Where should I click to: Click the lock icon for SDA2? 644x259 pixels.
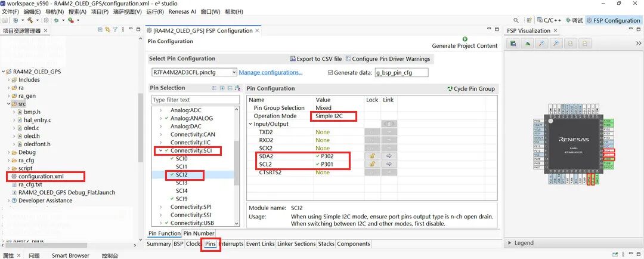[x=372, y=156]
